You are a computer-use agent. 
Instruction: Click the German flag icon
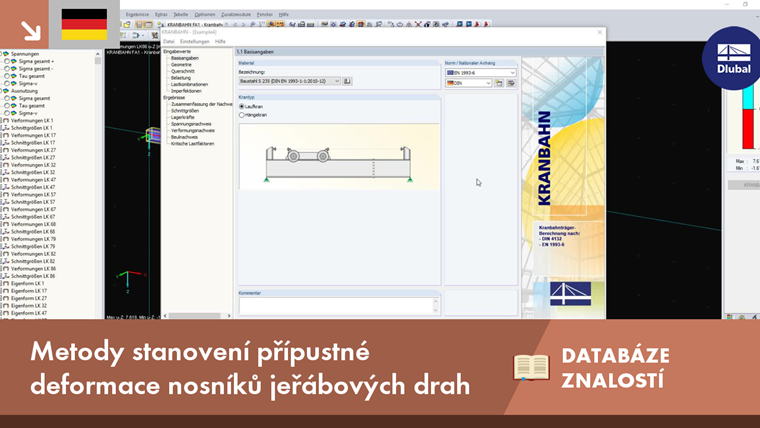84,24
